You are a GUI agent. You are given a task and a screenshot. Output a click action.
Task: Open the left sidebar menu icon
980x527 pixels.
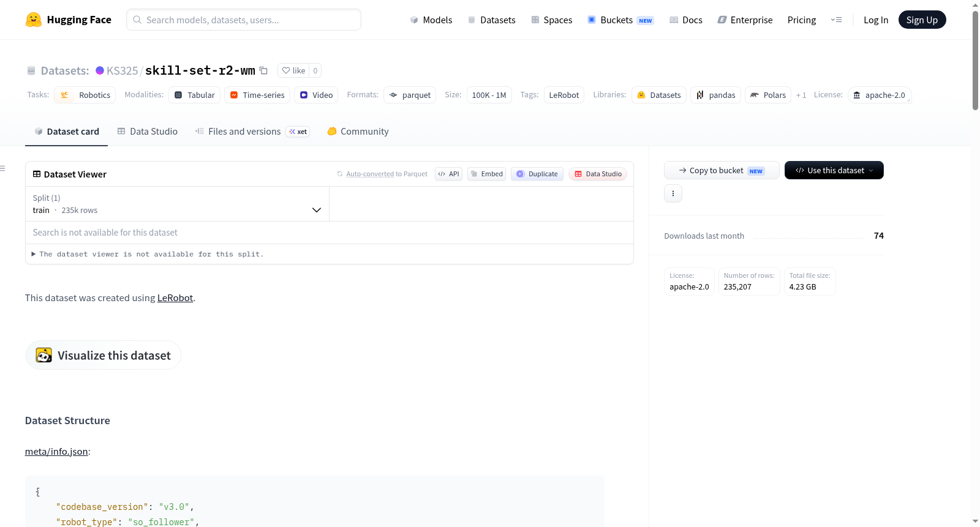pos(2,168)
